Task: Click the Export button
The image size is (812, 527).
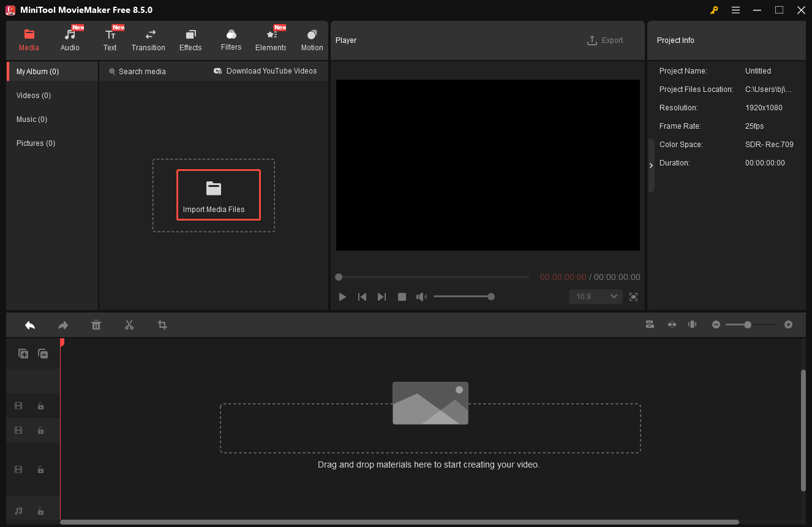Action: (605, 40)
